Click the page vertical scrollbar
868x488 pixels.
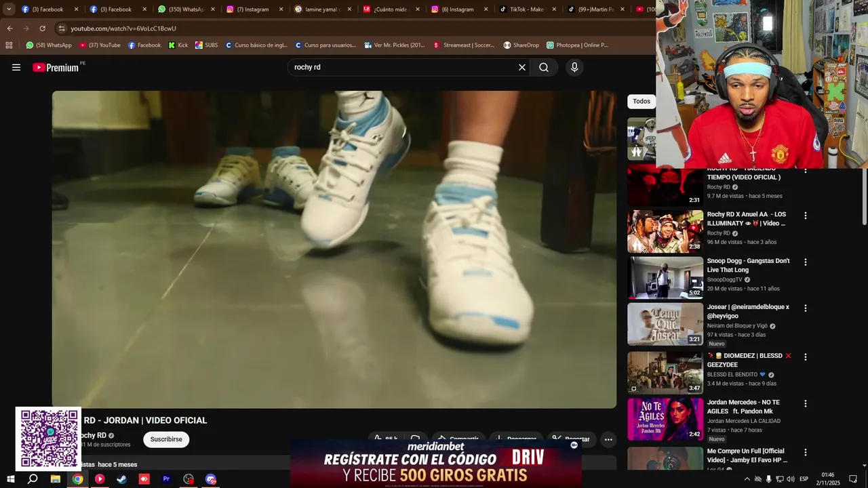pos(864,197)
